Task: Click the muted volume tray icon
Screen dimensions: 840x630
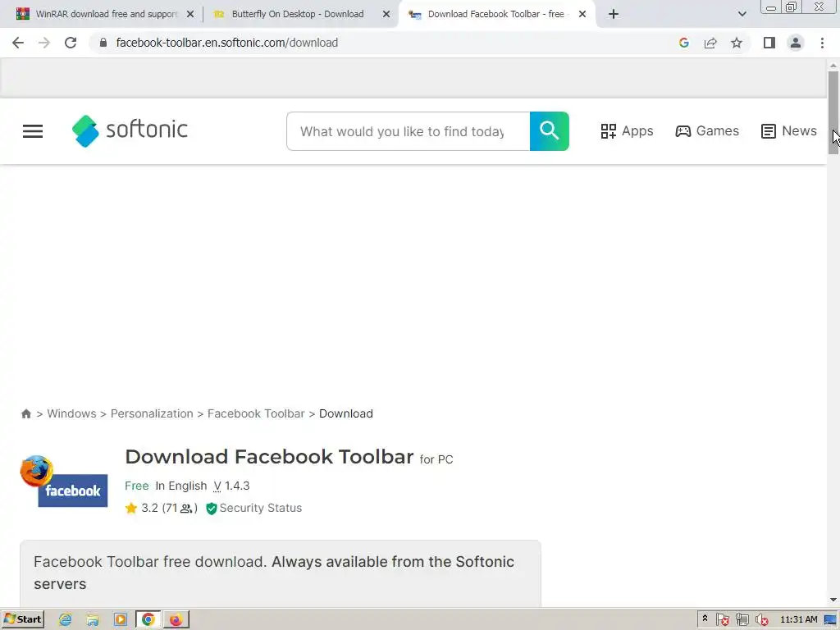Action: 760,620
